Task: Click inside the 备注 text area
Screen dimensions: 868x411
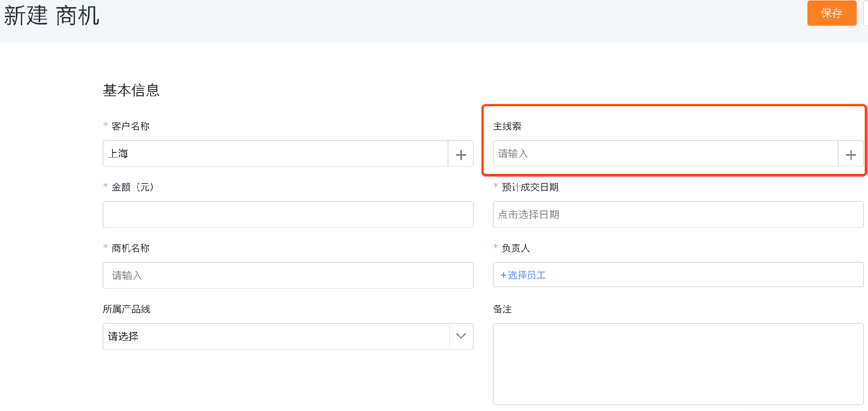Action: coord(678,364)
